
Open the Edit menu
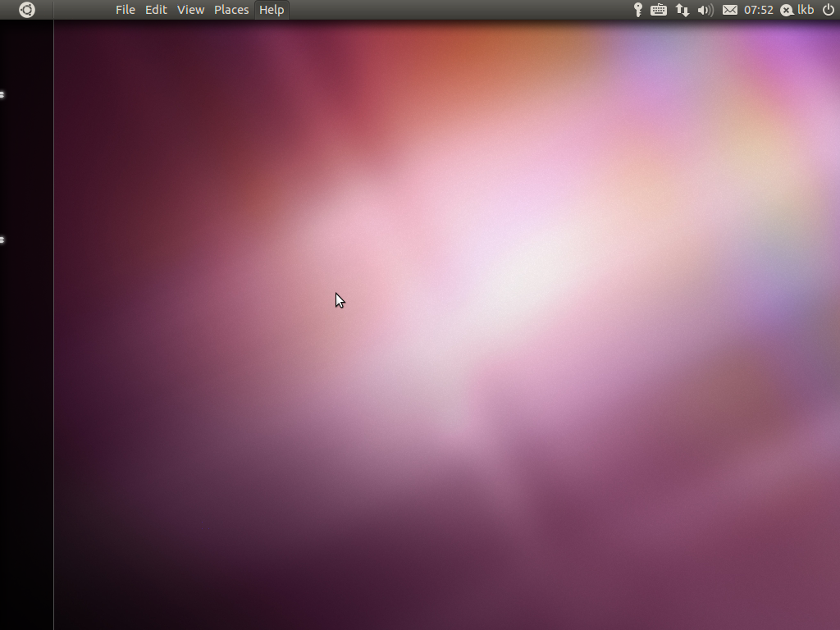[x=156, y=10]
